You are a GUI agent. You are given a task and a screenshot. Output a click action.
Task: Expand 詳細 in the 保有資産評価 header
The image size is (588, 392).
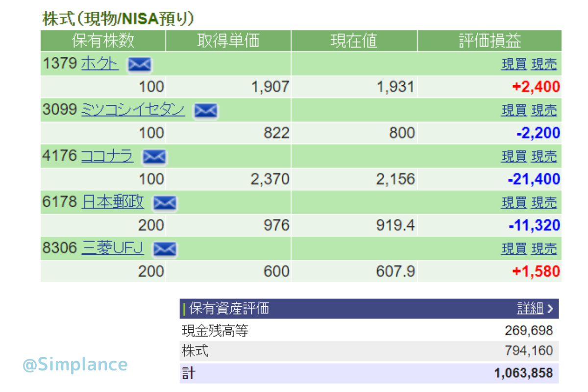tap(535, 309)
